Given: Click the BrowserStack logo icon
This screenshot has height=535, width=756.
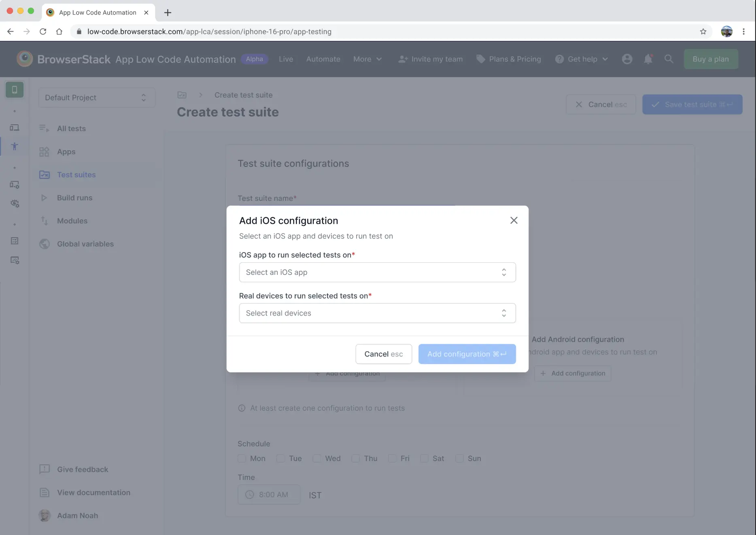Looking at the screenshot, I should click(x=25, y=59).
